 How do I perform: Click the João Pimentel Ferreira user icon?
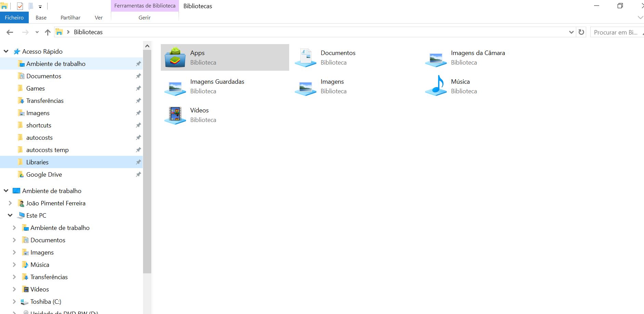pyautogui.click(x=21, y=203)
